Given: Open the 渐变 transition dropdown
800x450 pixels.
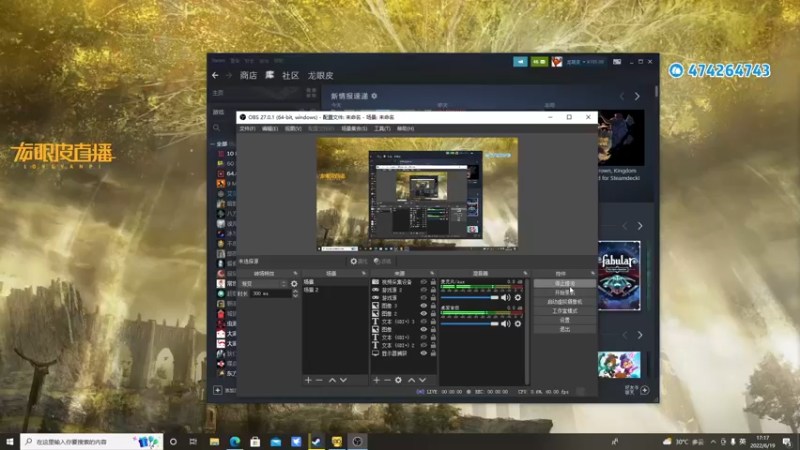Looking at the screenshot, I should 264,284.
